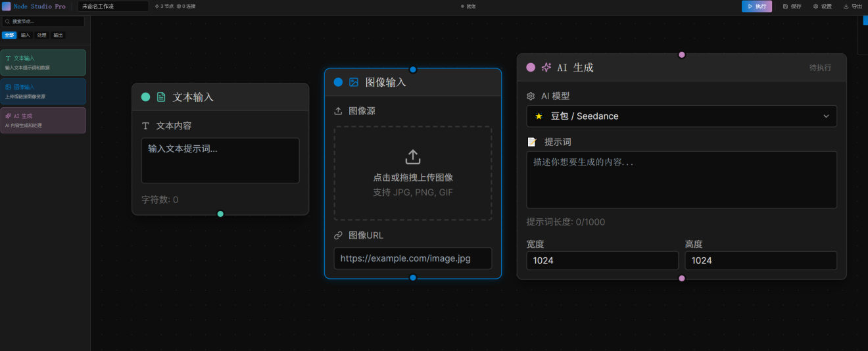
Task: Click the 待执行 status badge
Action: 820,67
